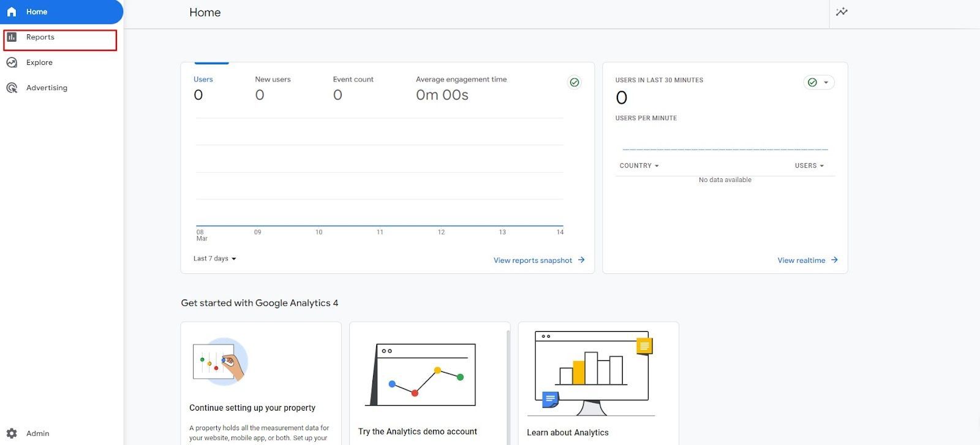Click the vertical scrollbar beside cards

(508, 386)
